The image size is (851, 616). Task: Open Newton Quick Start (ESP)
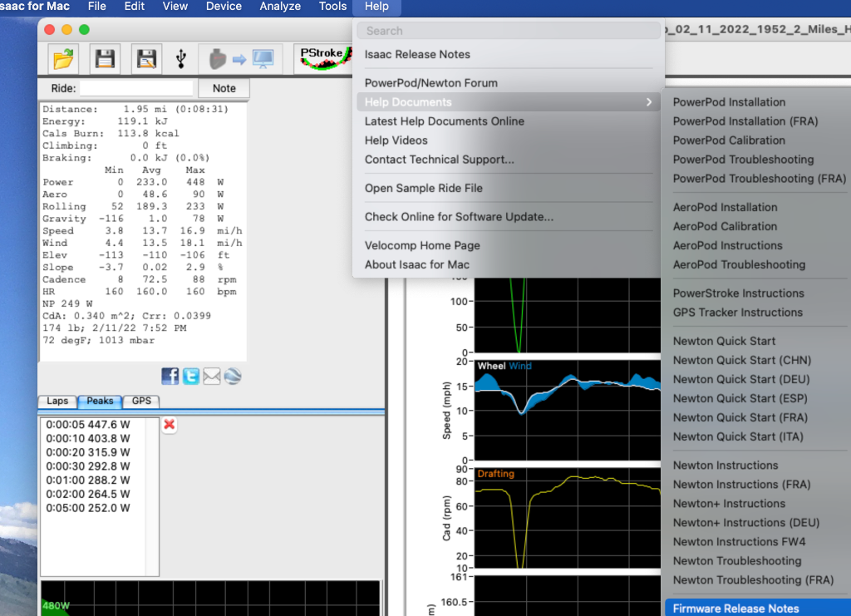[740, 398]
